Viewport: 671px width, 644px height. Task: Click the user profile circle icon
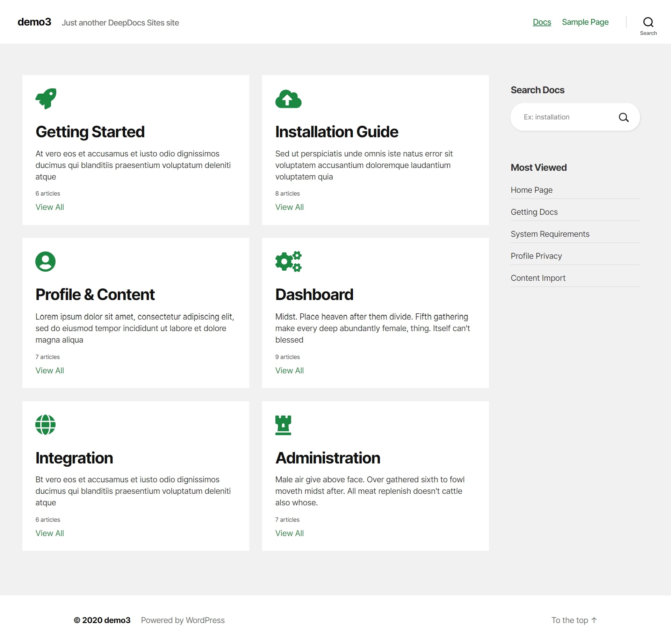coord(45,262)
